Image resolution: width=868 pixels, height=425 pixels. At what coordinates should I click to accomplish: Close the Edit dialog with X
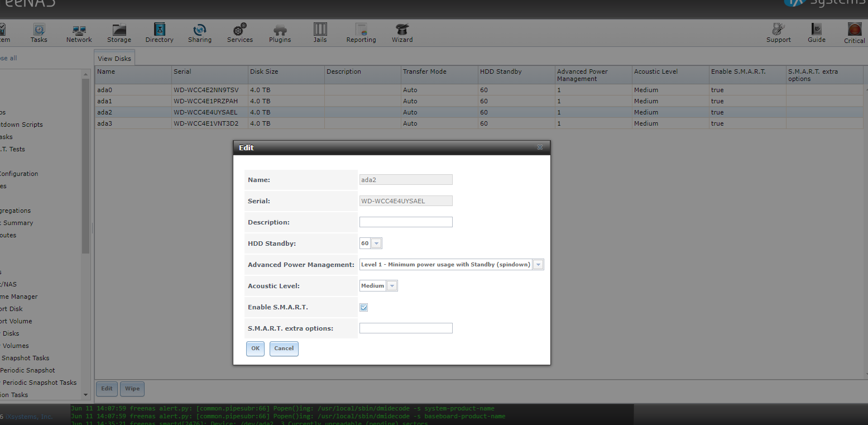click(540, 147)
